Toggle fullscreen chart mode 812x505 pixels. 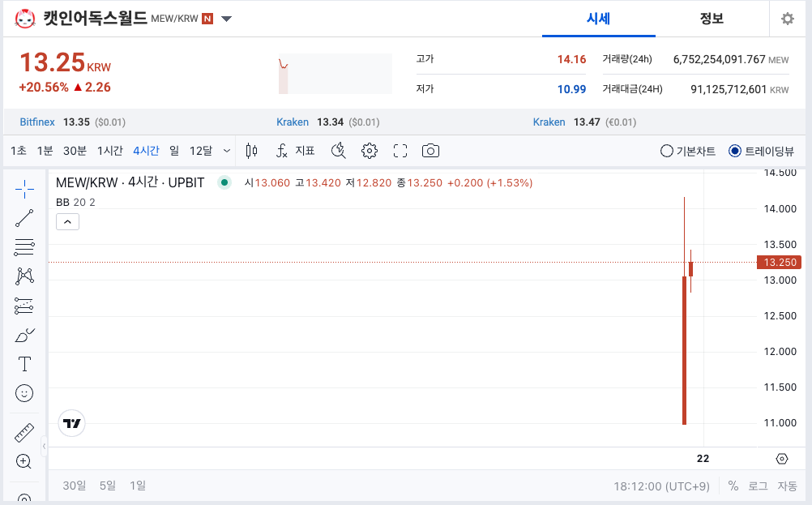pyautogui.click(x=400, y=151)
